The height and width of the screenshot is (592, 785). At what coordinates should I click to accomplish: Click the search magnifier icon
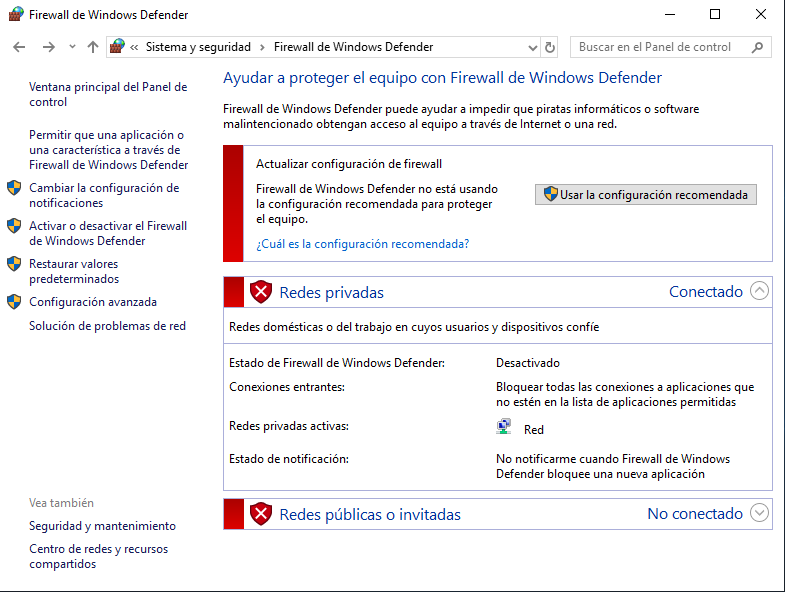coord(757,47)
